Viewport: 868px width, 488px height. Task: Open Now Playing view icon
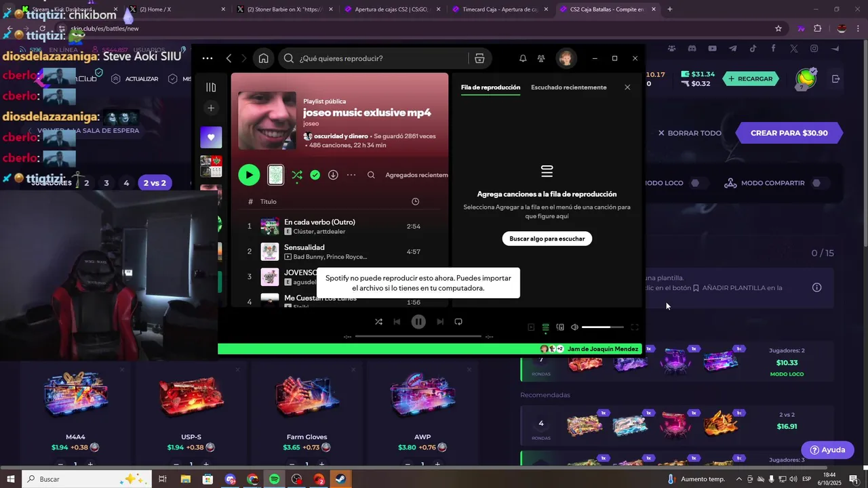[x=531, y=327]
